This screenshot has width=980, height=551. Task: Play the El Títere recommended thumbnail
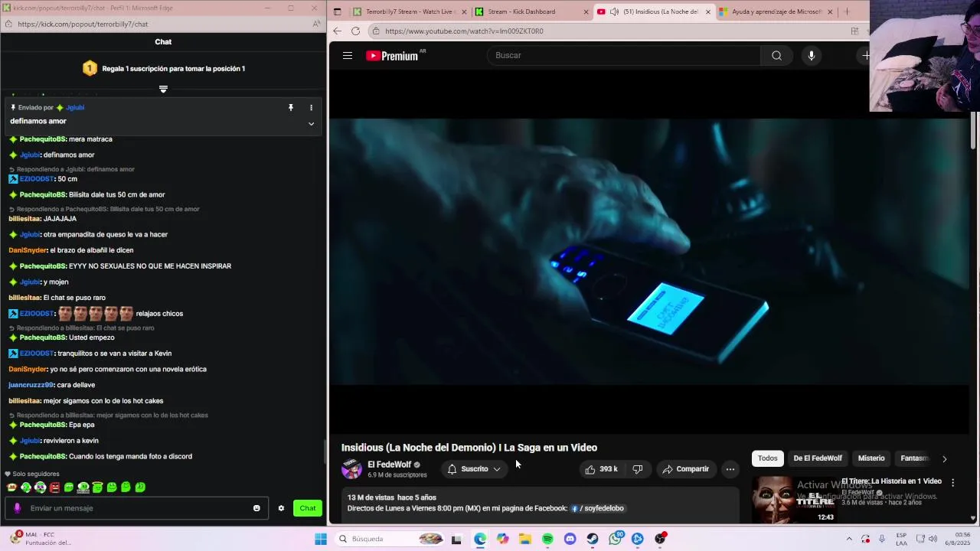point(794,500)
